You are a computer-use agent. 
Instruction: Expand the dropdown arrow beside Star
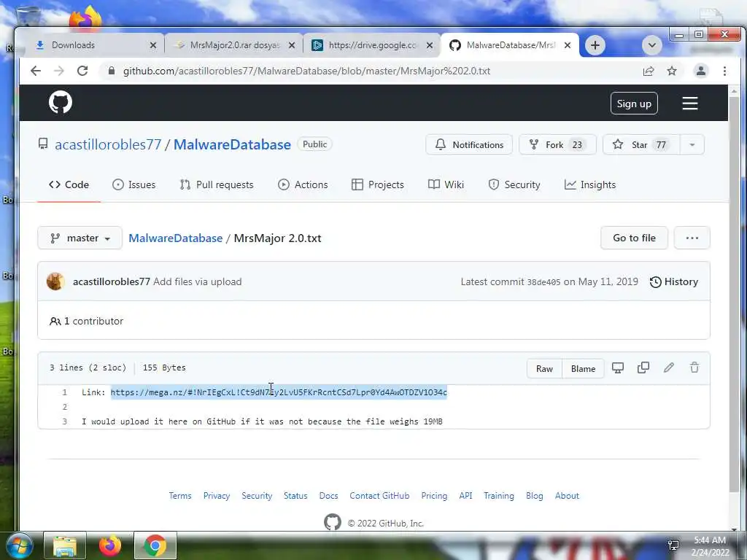pyautogui.click(x=692, y=145)
